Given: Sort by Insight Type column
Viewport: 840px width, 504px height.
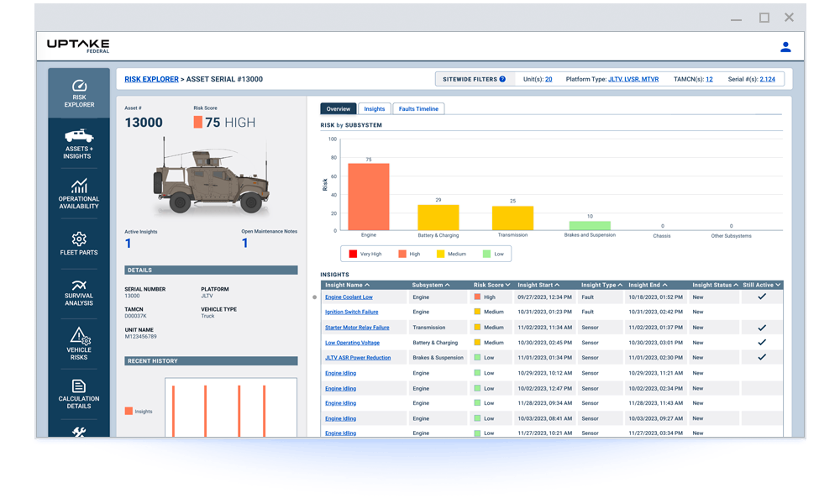Looking at the screenshot, I should tap(601, 285).
